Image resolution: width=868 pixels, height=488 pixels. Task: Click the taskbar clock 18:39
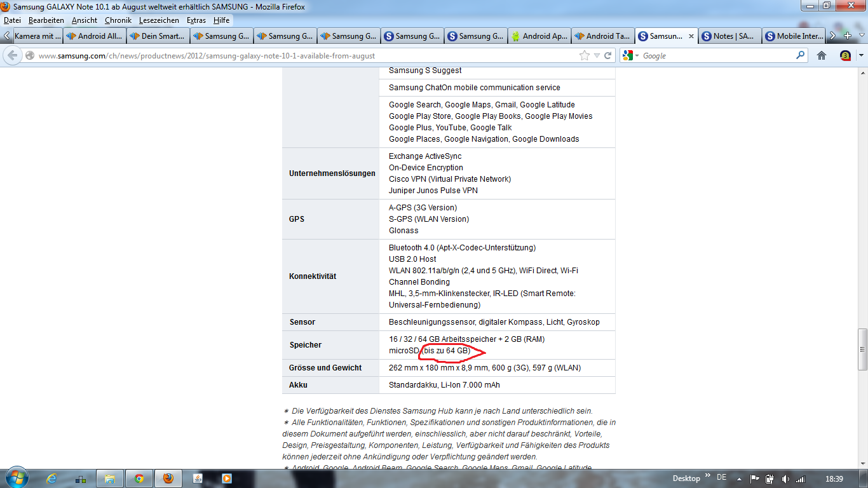[x=834, y=478]
